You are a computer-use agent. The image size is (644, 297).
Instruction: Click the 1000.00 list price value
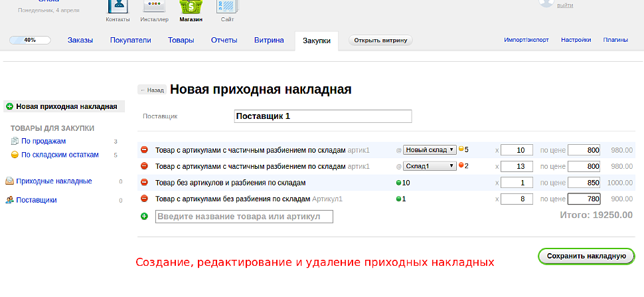[x=620, y=183]
